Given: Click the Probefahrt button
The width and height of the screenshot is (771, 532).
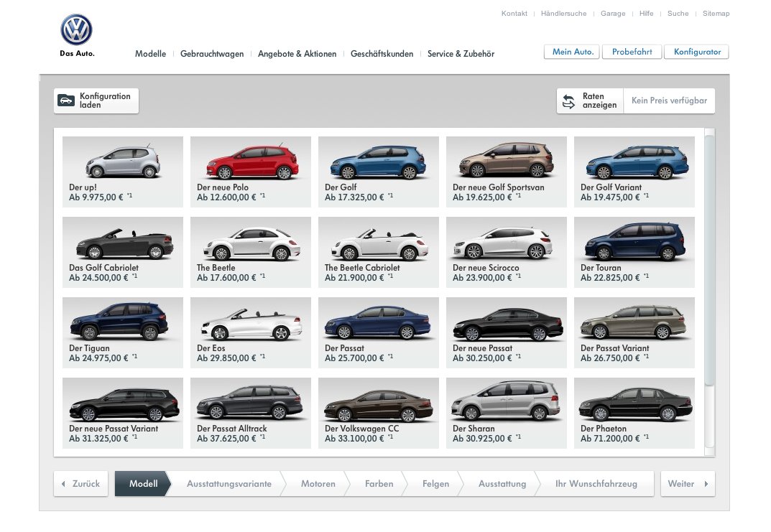Looking at the screenshot, I should [x=632, y=52].
